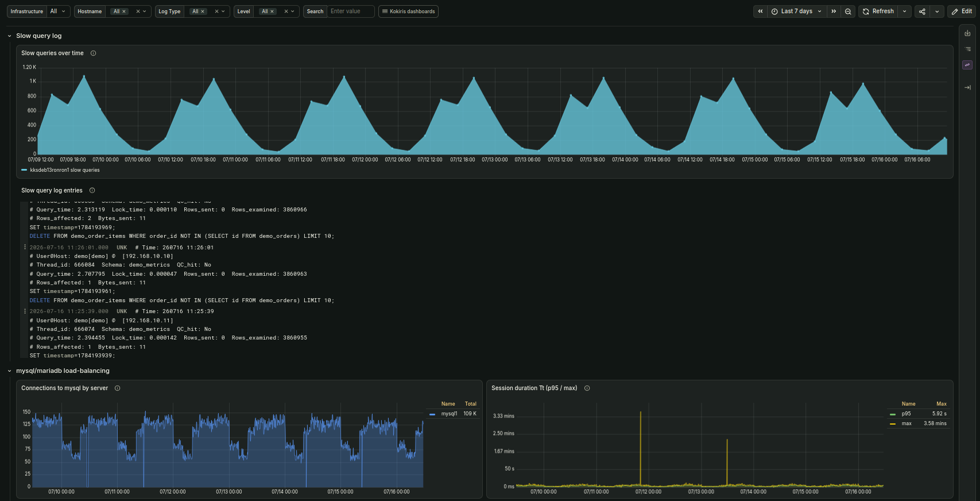Click info icon beside Slow query log entries
980x501 pixels.
tap(92, 191)
